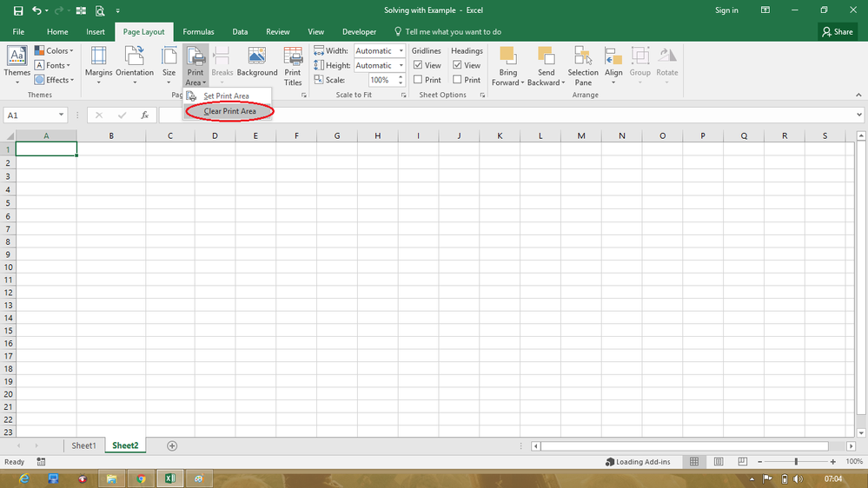Toggle Headings Print checkbox
The image size is (868, 488).
coord(457,80)
